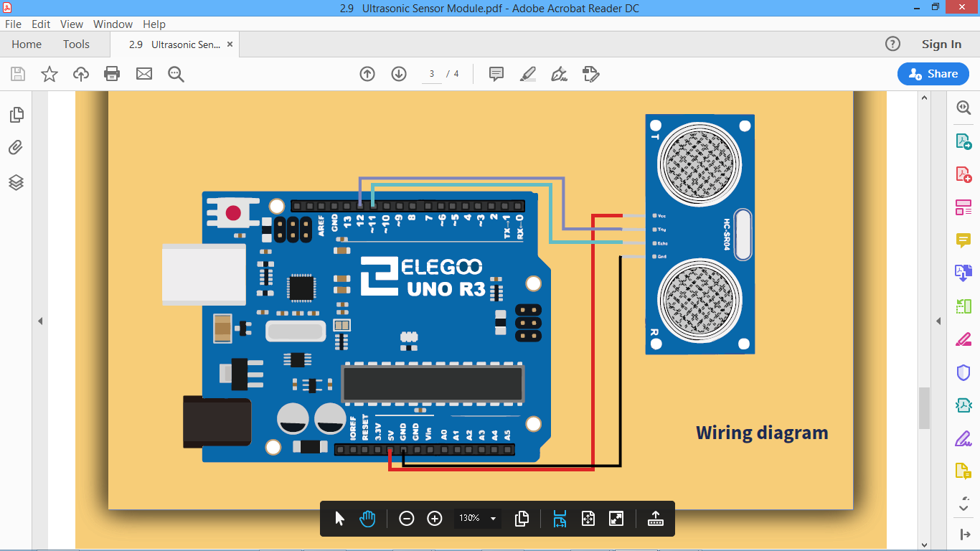Open the Comment tool in the top toolbar
This screenshot has width=980, height=551.
[x=495, y=74]
